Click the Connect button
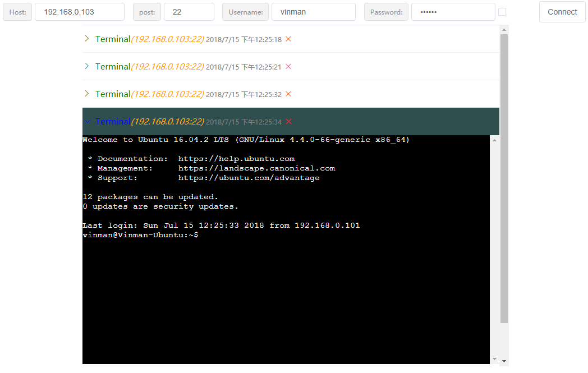This screenshot has width=588, height=373. [x=562, y=12]
